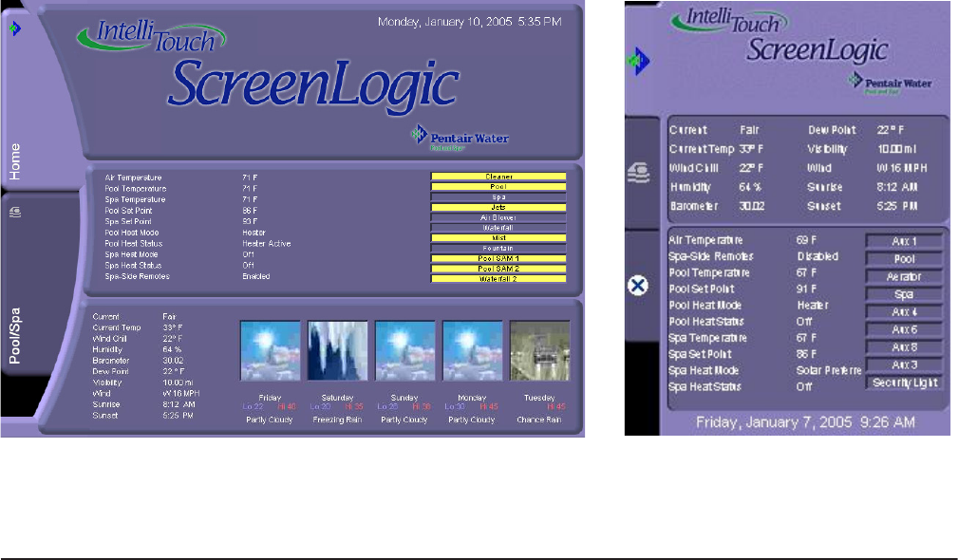Click the Sunrise label on the compact screen
958x560 pixels.
click(x=825, y=188)
